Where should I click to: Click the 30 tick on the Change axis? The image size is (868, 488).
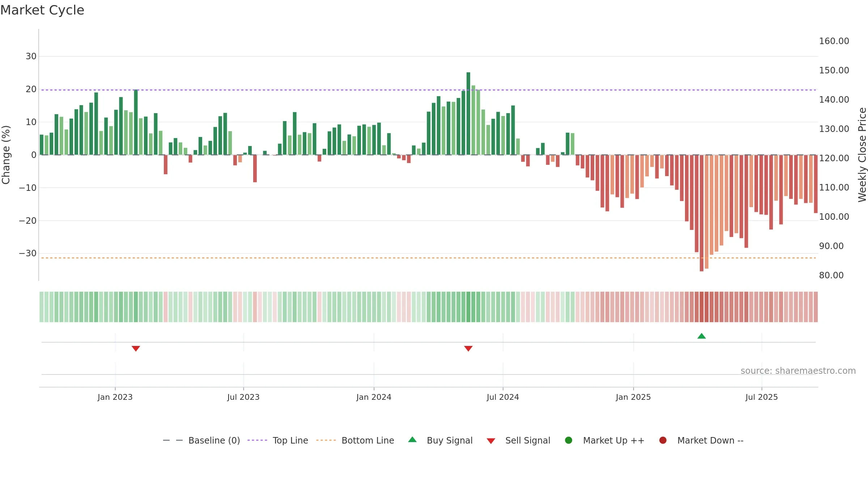pyautogui.click(x=31, y=56)
